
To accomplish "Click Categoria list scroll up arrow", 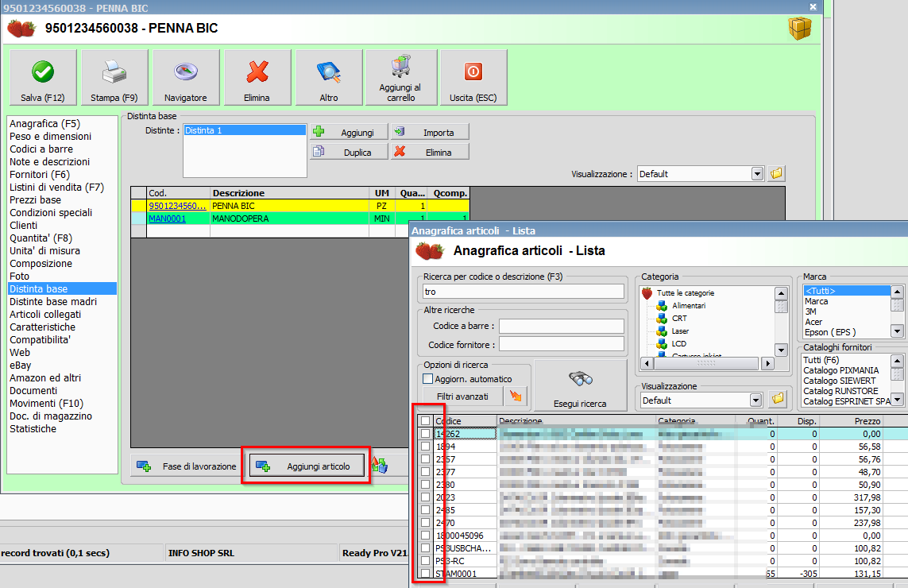I will click(x=781, y=293).
